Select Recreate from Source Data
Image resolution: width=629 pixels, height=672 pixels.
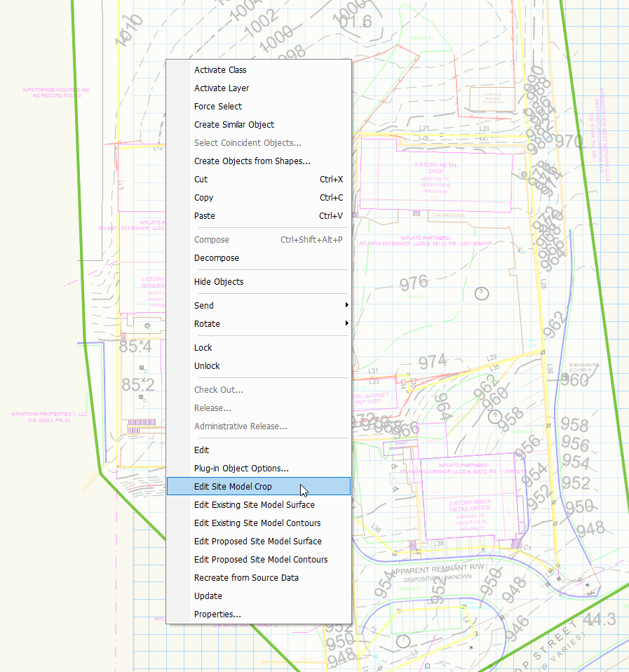tap(246, 578)
